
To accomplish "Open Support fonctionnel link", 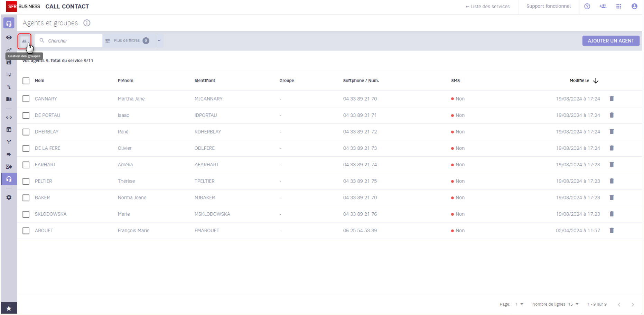I will tap(549, 6).
